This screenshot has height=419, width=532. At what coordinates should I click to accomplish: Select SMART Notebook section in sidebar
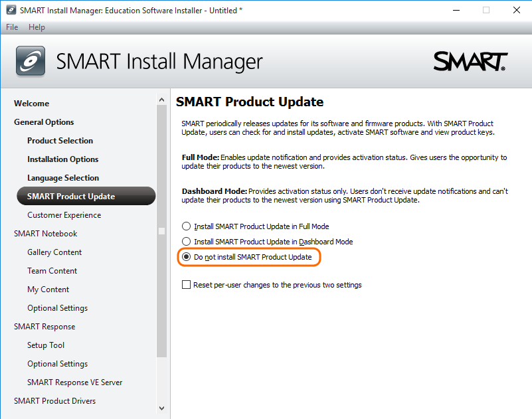(45, 234)
